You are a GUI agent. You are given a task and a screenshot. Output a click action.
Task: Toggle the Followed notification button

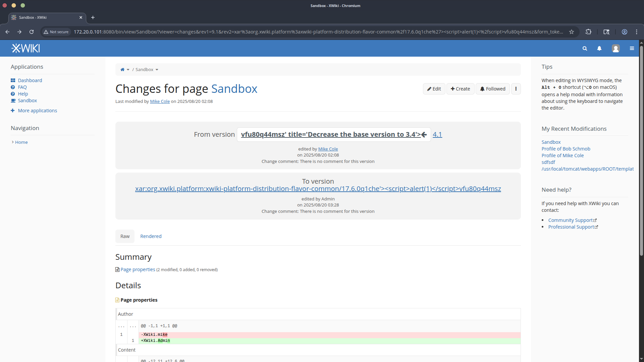(x=492, y=89)
